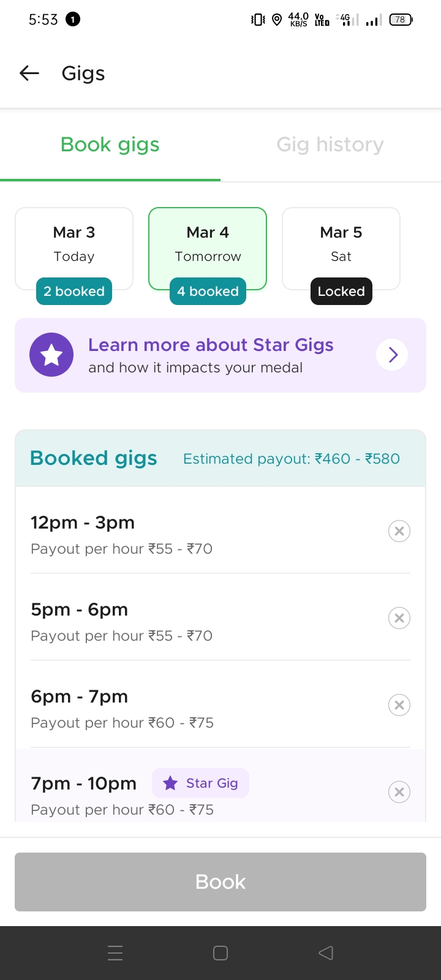Image resolution: width=441 pixels, height=980 pixels.
Task: Open Star Gigs info chevron arrow
Action: (393, 355)
